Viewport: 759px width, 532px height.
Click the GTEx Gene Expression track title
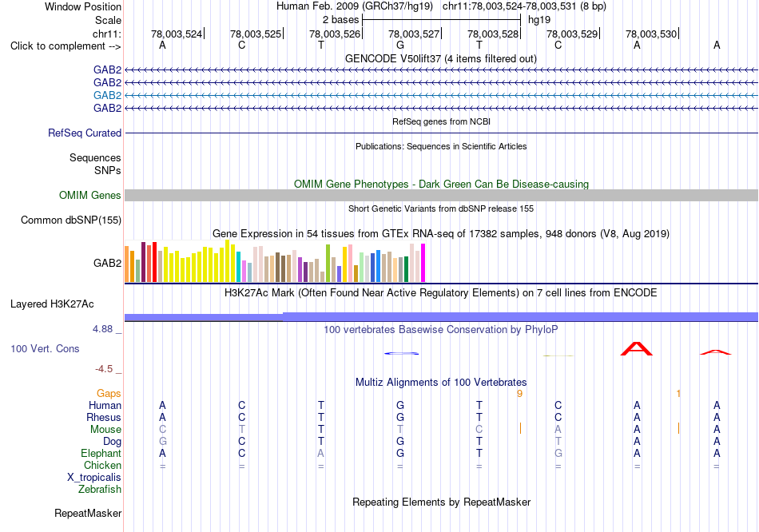pyautogui.click(x=440, y=234)
